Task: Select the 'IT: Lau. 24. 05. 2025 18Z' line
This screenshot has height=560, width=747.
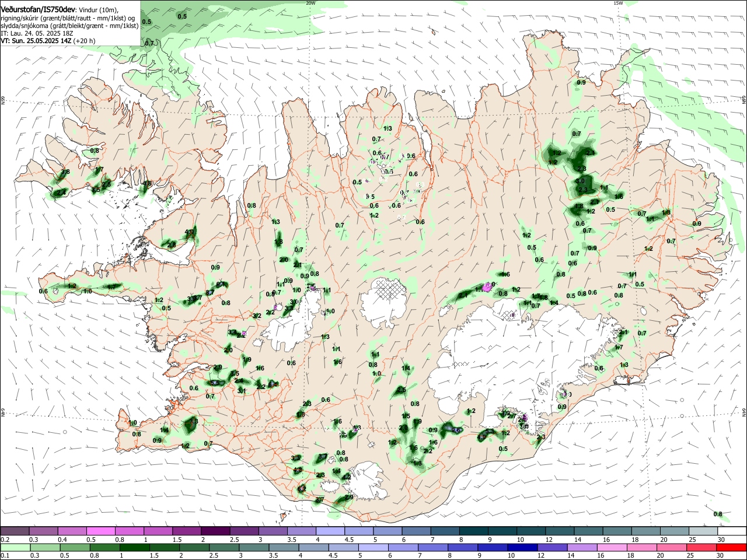Action: [37, 33]
